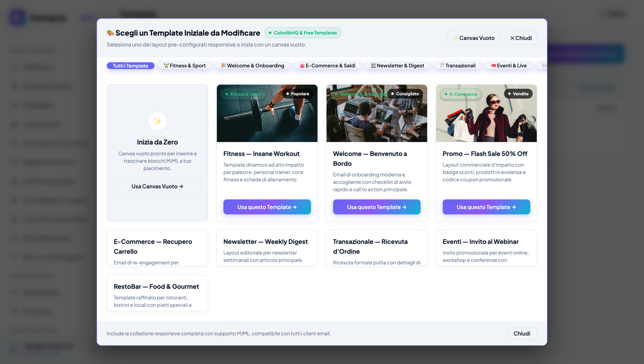Image resolution: width=644 pixels, height=364 pixels.
Task: Click 'Promo — Flash Sale 50% Off' title
Action: coord(485,154)
